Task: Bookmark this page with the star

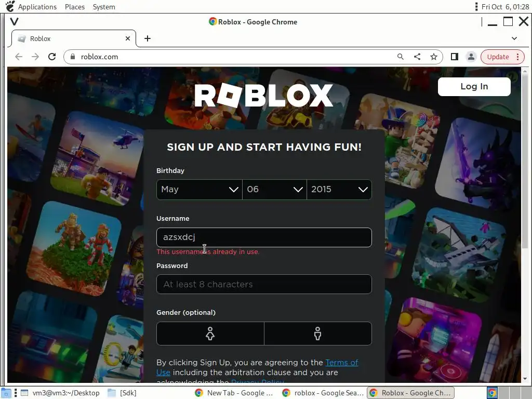Action: click(434, 57)
